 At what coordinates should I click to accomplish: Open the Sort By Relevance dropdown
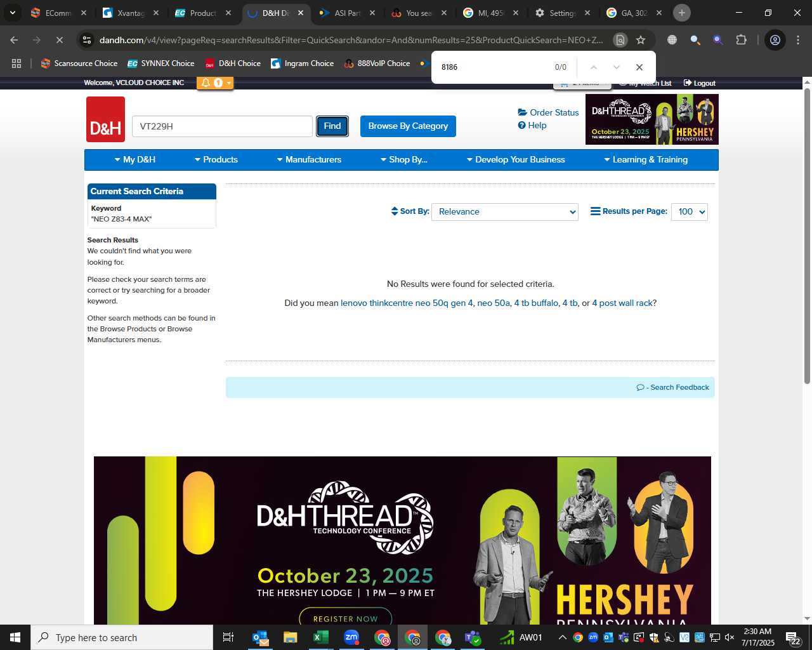click(505, 211)
